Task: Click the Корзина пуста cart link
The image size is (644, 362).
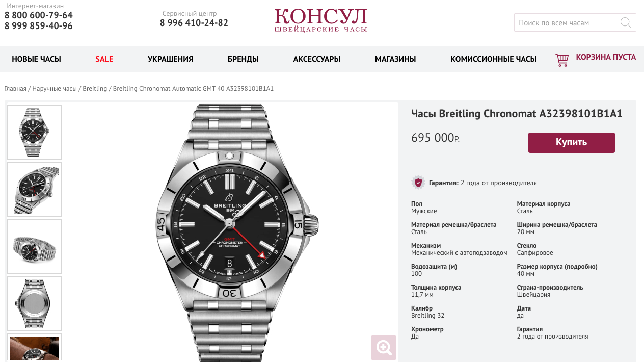Action: [606, 57]
